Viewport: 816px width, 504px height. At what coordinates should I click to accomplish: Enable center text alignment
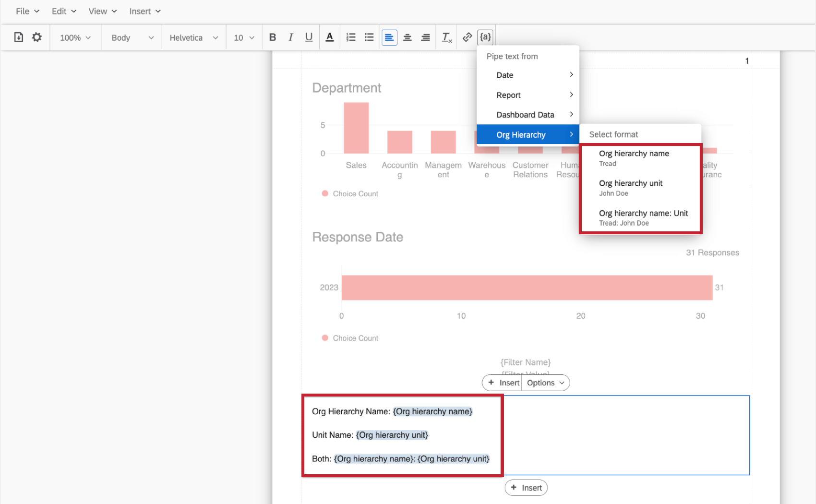(x=407, y=37)
